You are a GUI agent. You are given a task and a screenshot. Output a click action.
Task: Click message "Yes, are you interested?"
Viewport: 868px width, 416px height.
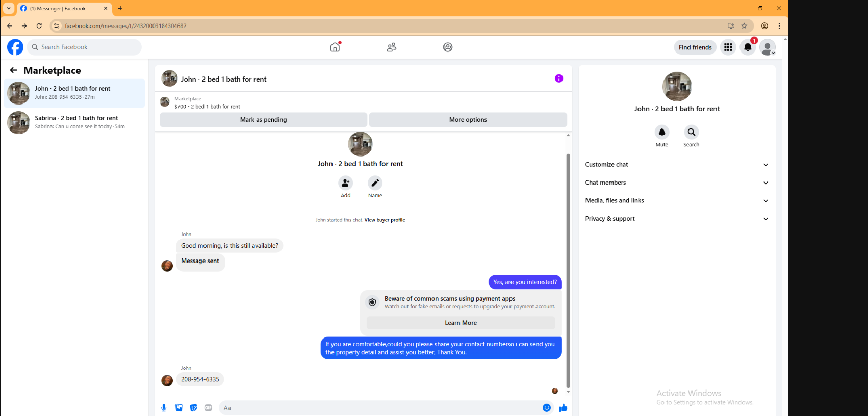coord(525,282)
